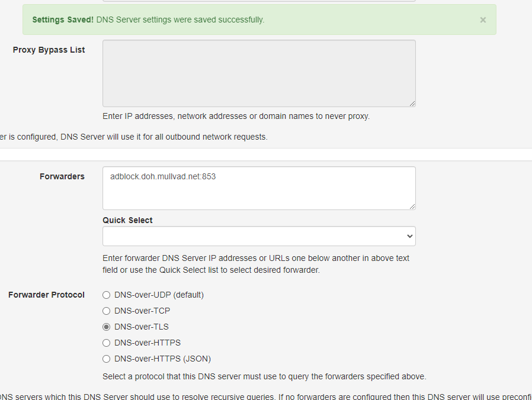532x400 pixels.
Task: Dismiss the Settings Saved notification
Action: 483,20
